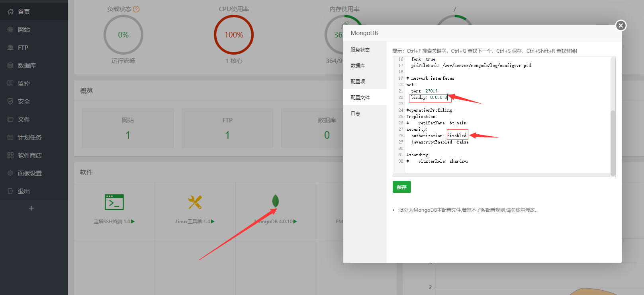
Task: Click the shield icon beside 安全
Action: point(10,101)
